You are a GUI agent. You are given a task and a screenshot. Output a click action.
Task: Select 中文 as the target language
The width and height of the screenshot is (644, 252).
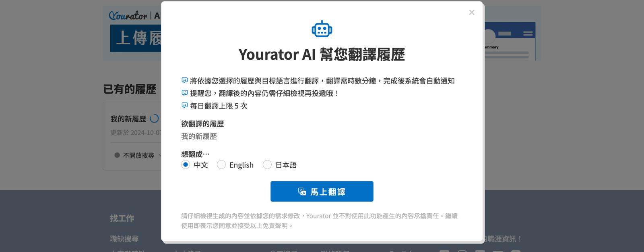tap(186, 165)
